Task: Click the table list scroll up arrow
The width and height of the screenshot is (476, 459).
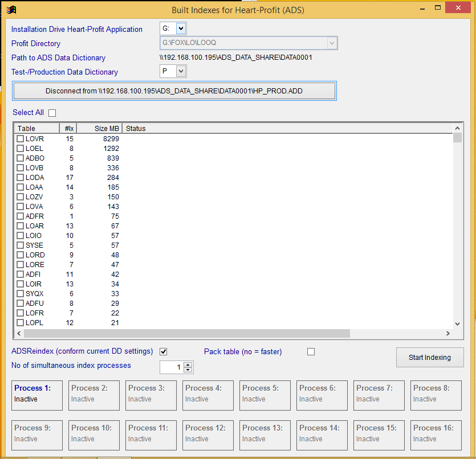Action: pyautogui.click(x=458, y=128)
